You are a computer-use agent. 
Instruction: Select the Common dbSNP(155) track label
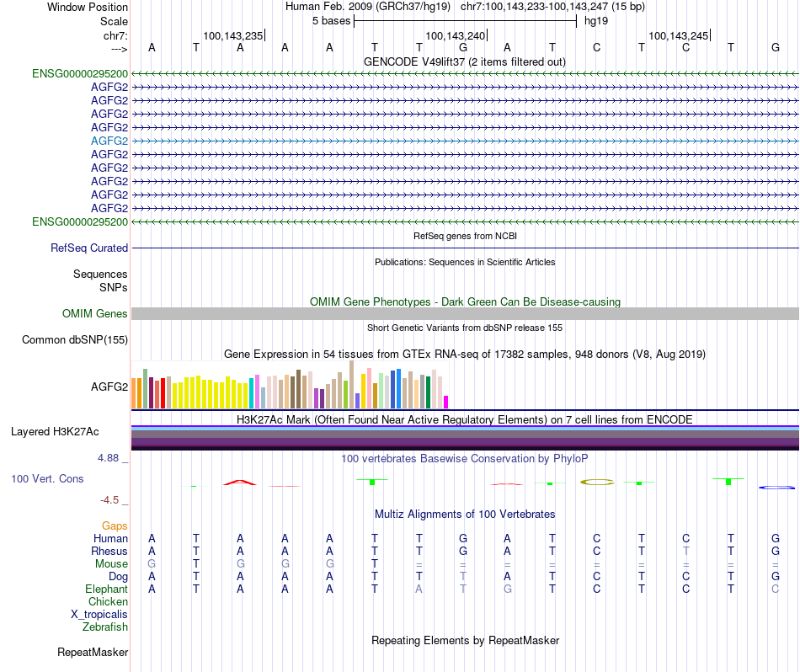74,340
